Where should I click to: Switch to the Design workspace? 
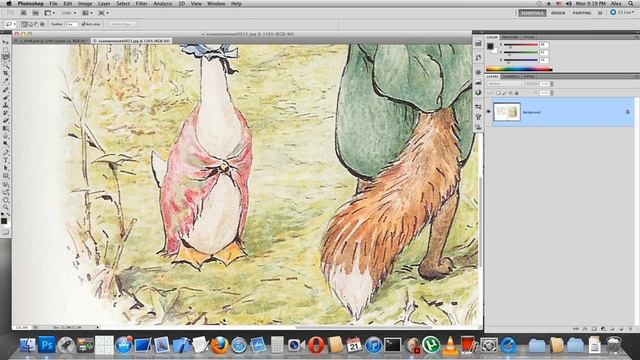pos(558,13)
